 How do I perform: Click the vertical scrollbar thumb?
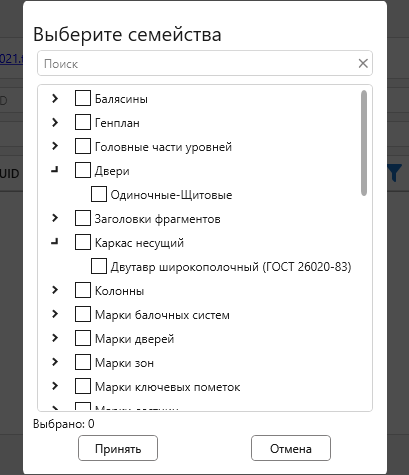click(x=364, y=143)
